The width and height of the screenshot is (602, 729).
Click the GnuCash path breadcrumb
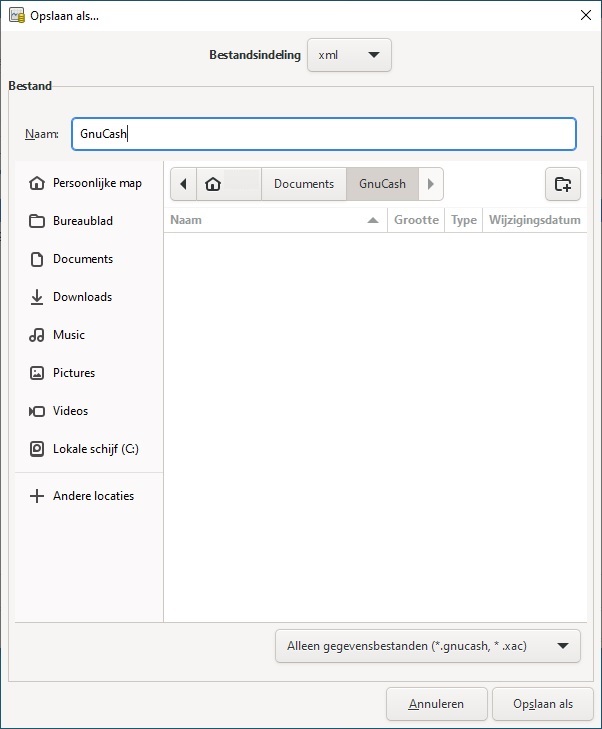(x=382, y=184)
